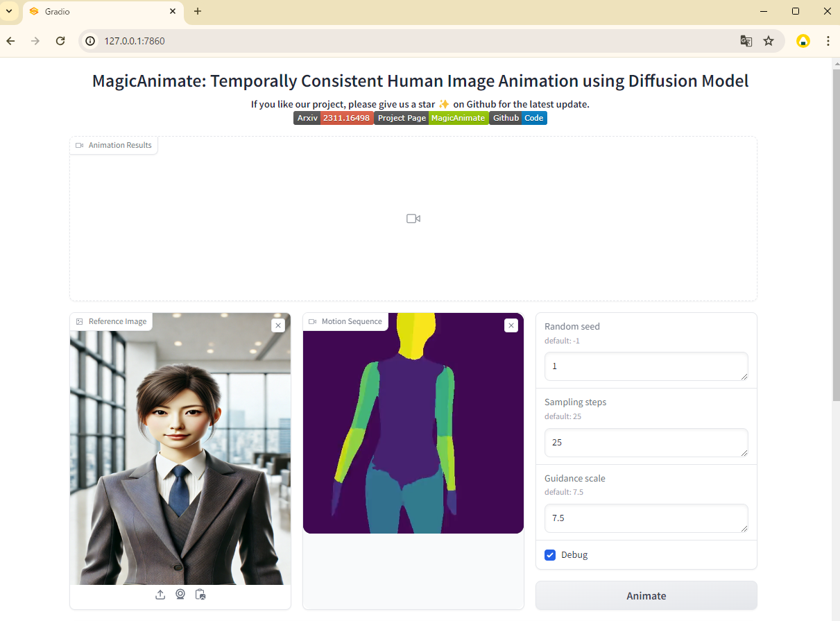
Task: Click the MagicAnimate page title heading
Action: [x=420, y=80]
